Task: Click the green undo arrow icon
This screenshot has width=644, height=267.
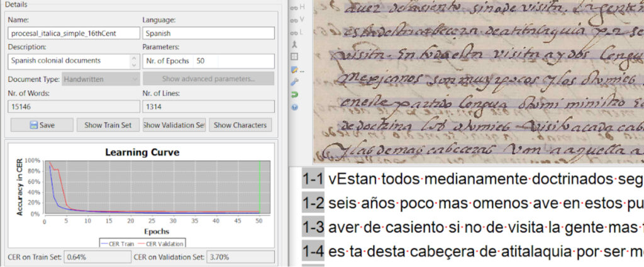Action: (x=294, y=94)
